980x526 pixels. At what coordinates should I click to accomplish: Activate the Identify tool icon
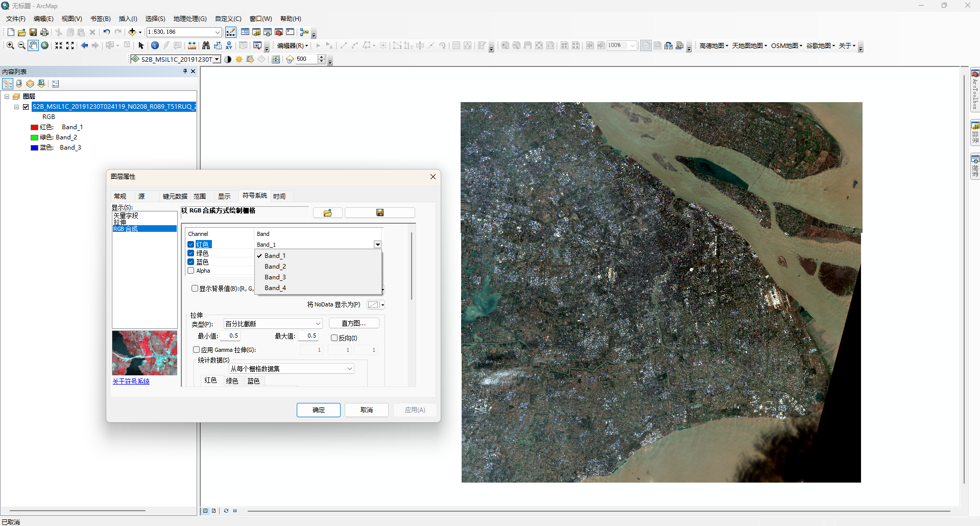click(x=155, y=45)
